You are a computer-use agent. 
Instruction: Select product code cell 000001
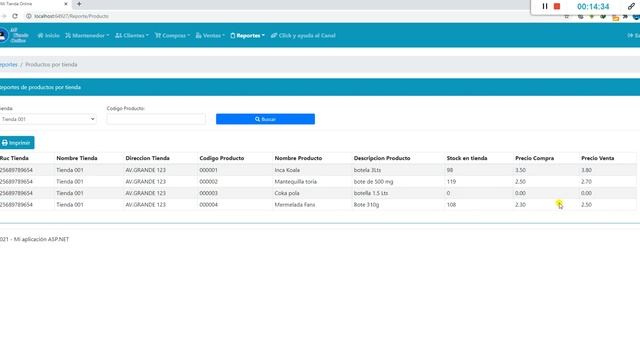[209, 170]
